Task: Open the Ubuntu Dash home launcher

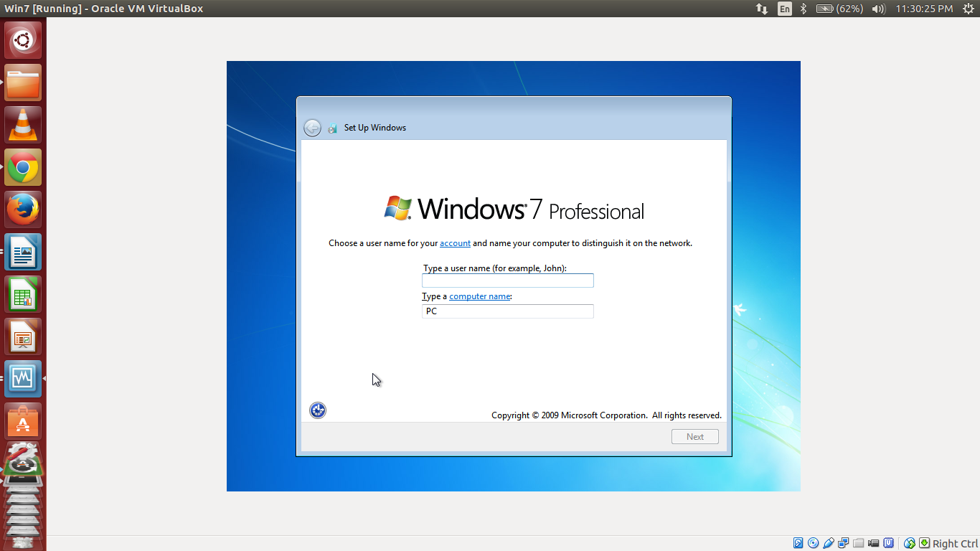Action: pyautogui.click(x=23, y=40)
